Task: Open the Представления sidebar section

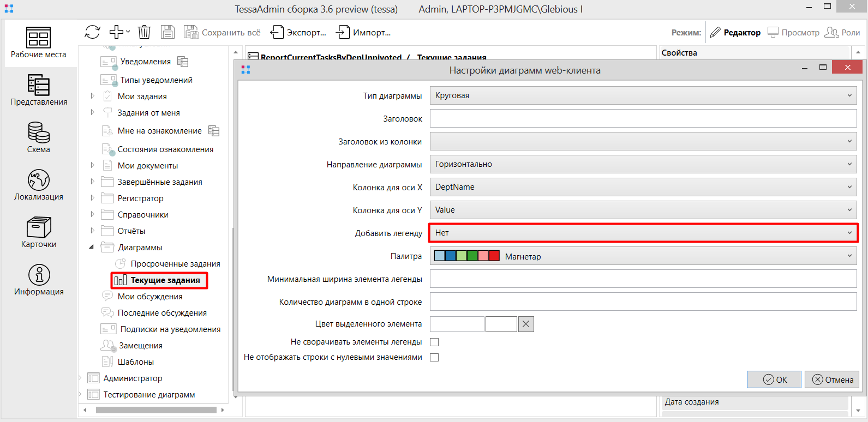Action: click(x=39, y=91)
